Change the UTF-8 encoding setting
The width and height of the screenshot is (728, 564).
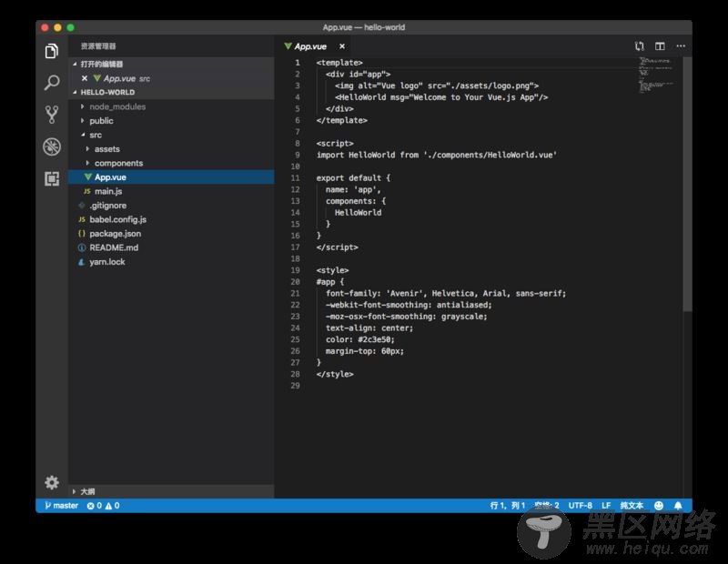point(581,506)
